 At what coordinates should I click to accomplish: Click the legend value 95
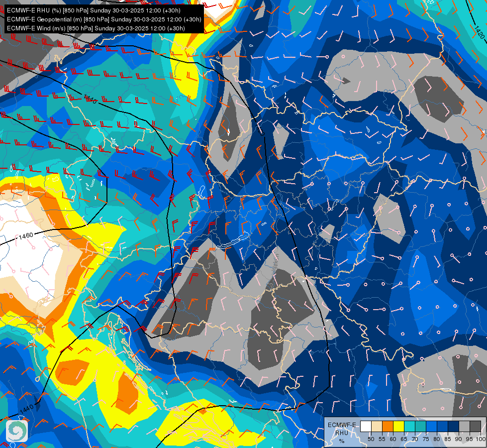(x=469, y=439)
